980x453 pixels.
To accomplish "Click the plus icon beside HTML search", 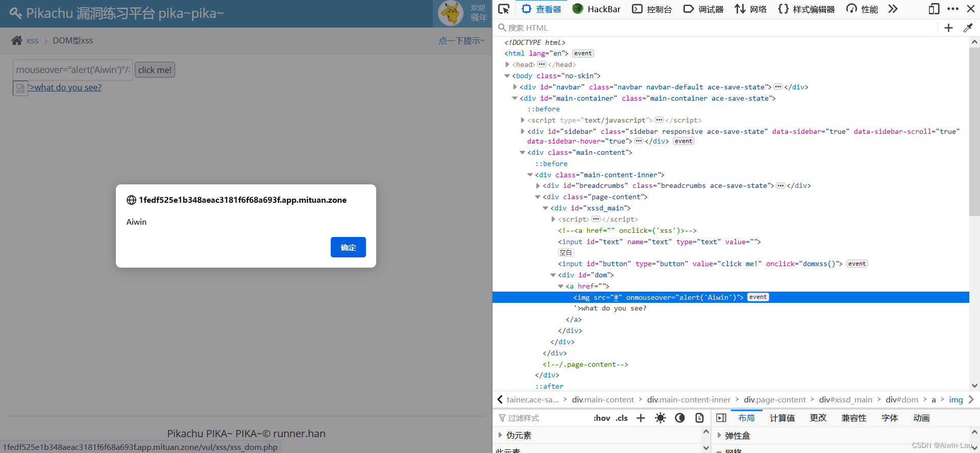I will tap(948, 28).
